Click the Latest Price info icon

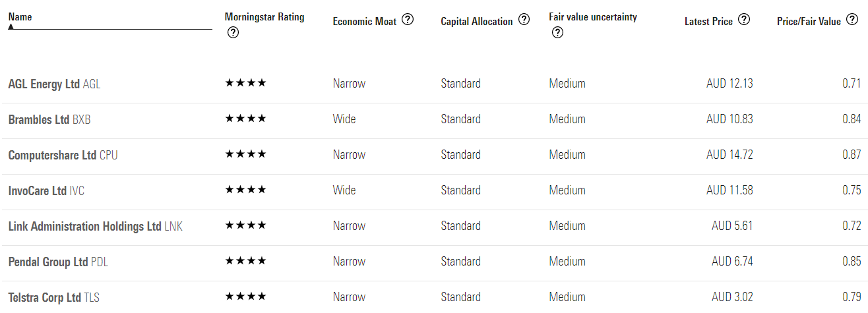744,20
